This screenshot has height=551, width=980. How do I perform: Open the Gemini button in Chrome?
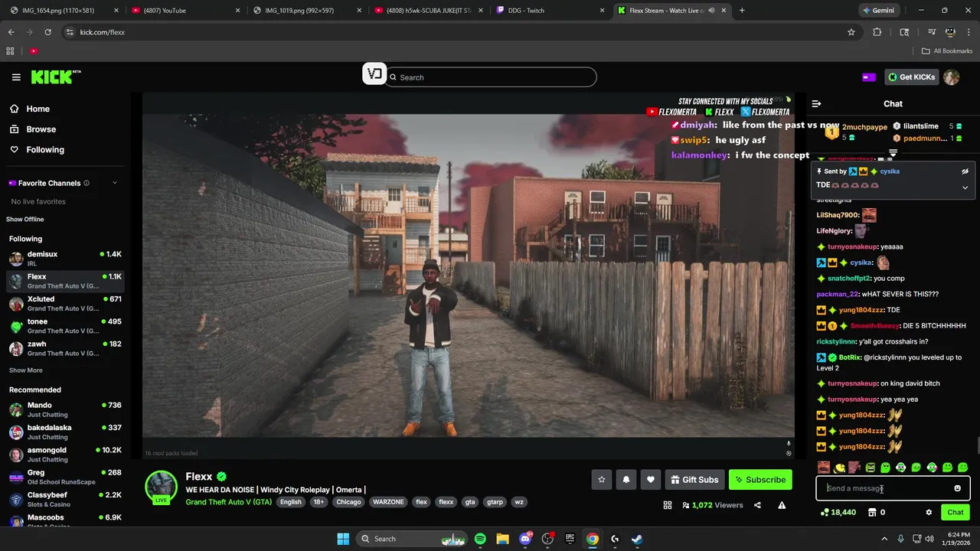pyautogui.click(x=877, y=11)
